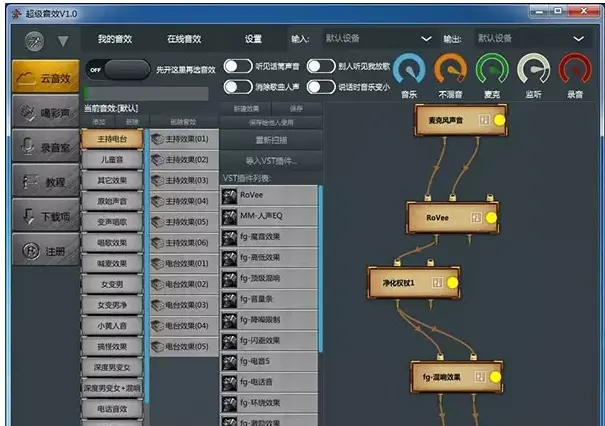Enable the 听见话筒声音 toggle

click(x=237, y=67)
